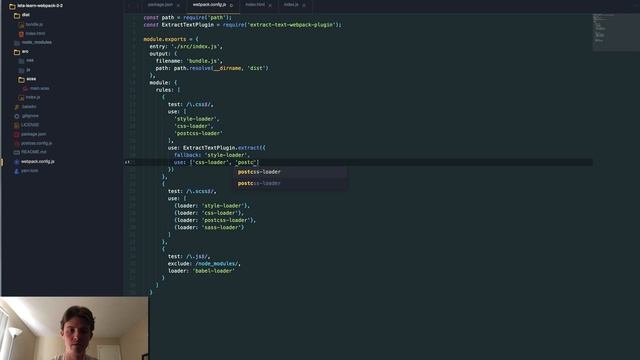Close the index.js tab

[x=304, y=5]
